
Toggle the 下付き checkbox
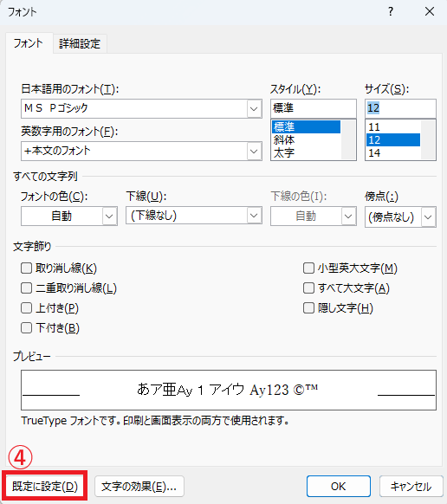coord(26,328)
